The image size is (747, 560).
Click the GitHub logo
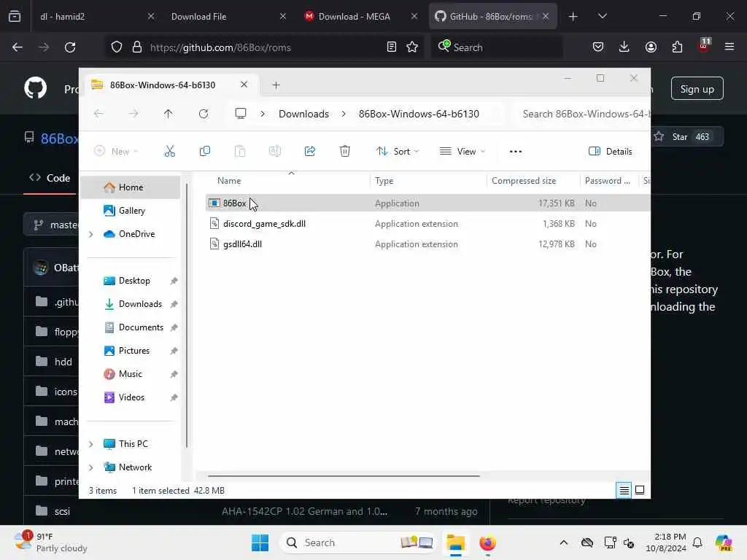(35, 88)
